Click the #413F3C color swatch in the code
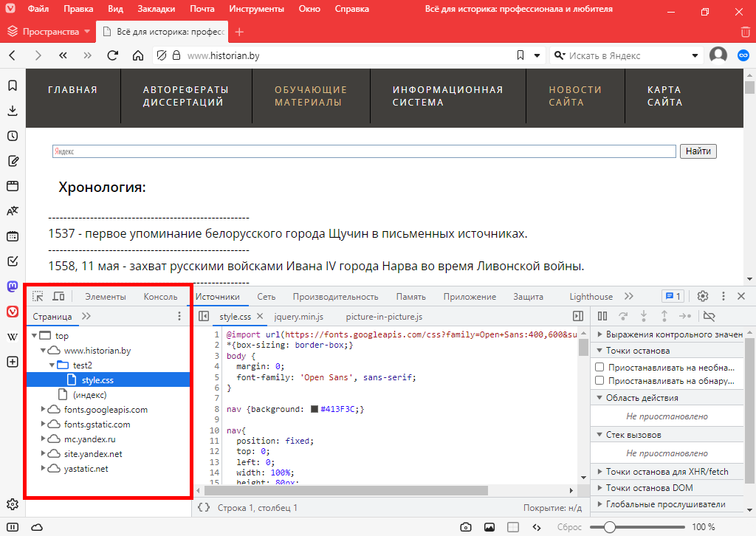756x536 pixels. pyautogui.click(x=315, y=409)
